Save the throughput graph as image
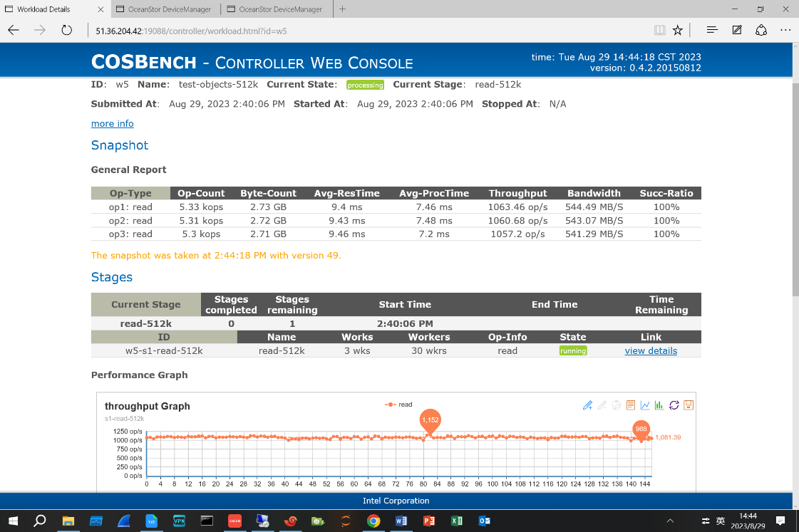 point(689,405)
